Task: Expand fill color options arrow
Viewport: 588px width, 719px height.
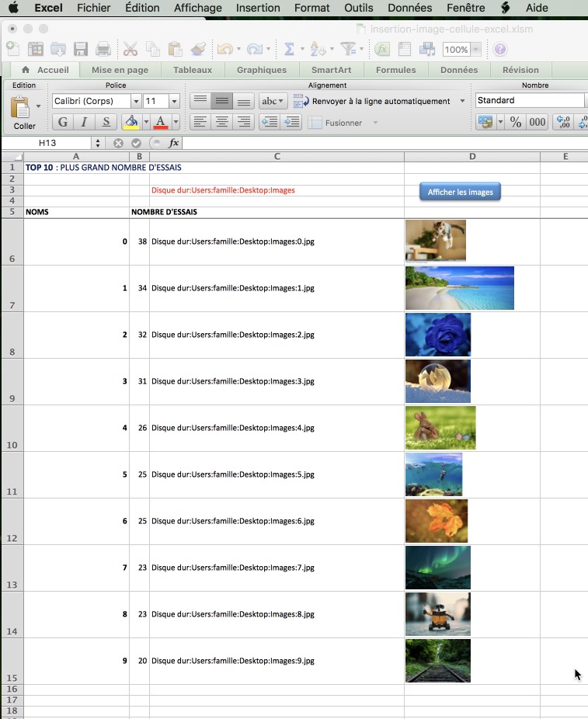Action: click(146, 122)
